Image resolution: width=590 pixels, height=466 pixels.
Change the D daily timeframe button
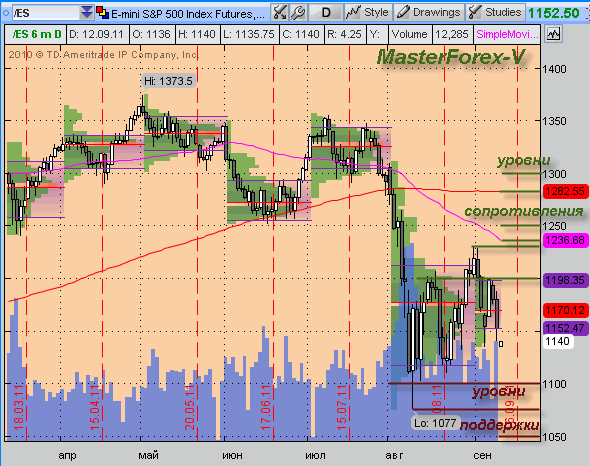[x=326, y=13]
